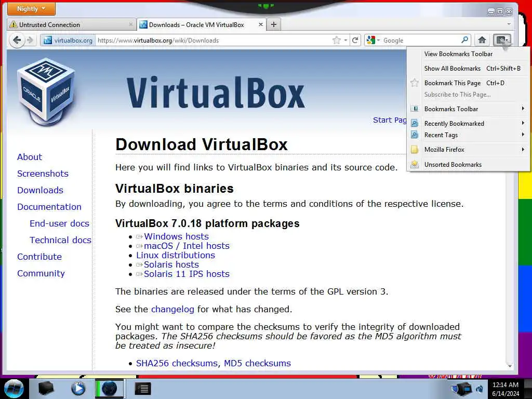This screenshot has width=532, height=399.
Task: Open the black window taskbar icon
Action: [x=142, y=389]
